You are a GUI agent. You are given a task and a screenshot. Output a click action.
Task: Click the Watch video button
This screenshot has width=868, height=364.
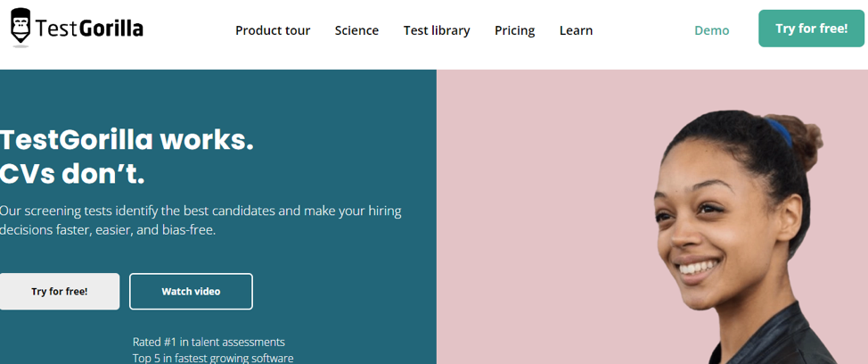click(x=191, y=292)
